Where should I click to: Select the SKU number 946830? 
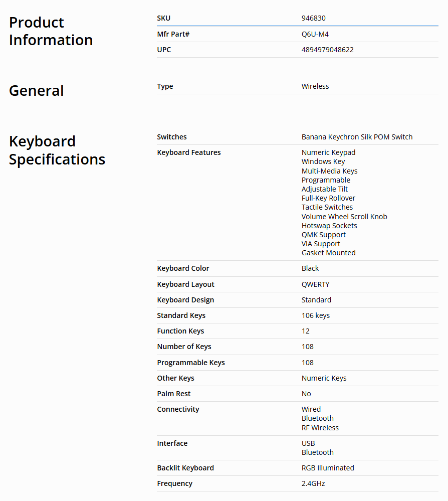[x=313, y=18]
